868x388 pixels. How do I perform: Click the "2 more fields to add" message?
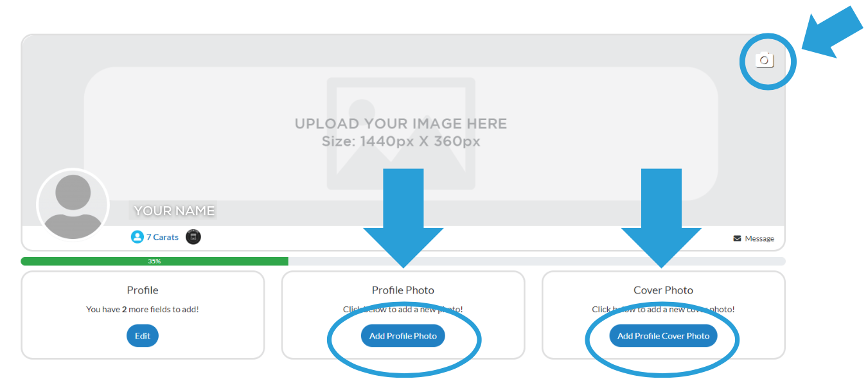click(x=143, y=310)
